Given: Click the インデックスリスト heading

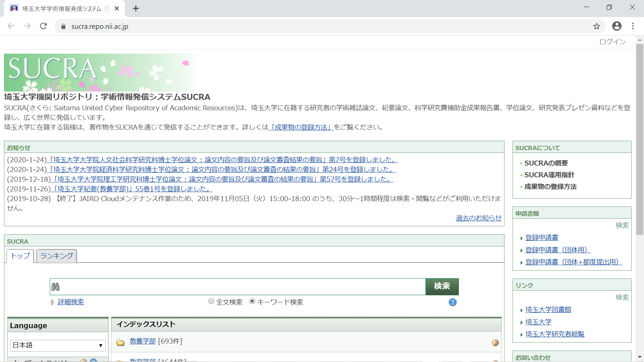Looking at the screenshot, I should click(x=146, y=324).
